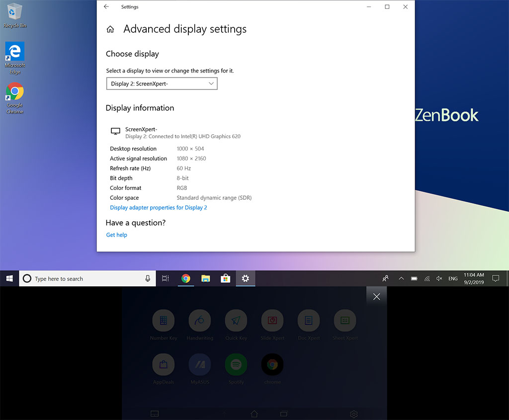The height and width of the screenshot is (420, 509).
Task: Select the Settings gear on the taskbar
Action: tap(246, 278)
